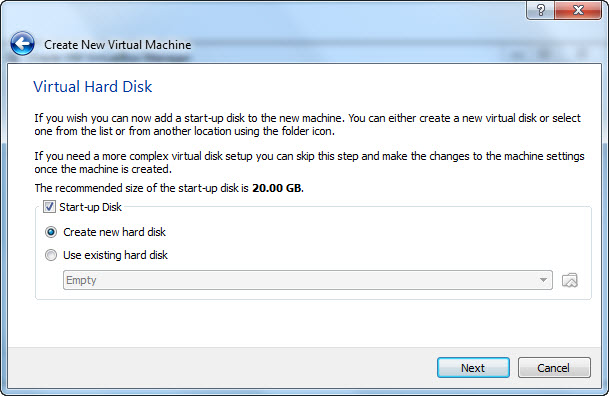This screenshot has height=396, width=609.
Task: Click the Use existing hard disk label
Action: (x=115, y=255)
